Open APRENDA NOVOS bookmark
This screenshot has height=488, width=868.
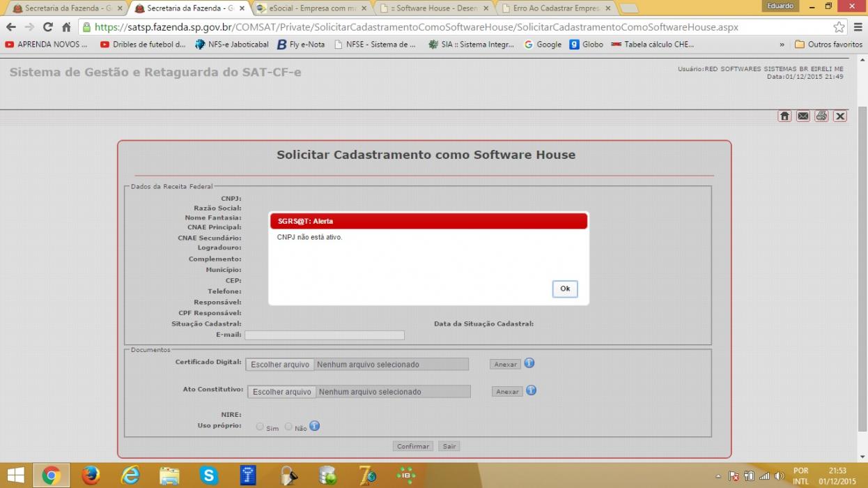coord(47,44)
